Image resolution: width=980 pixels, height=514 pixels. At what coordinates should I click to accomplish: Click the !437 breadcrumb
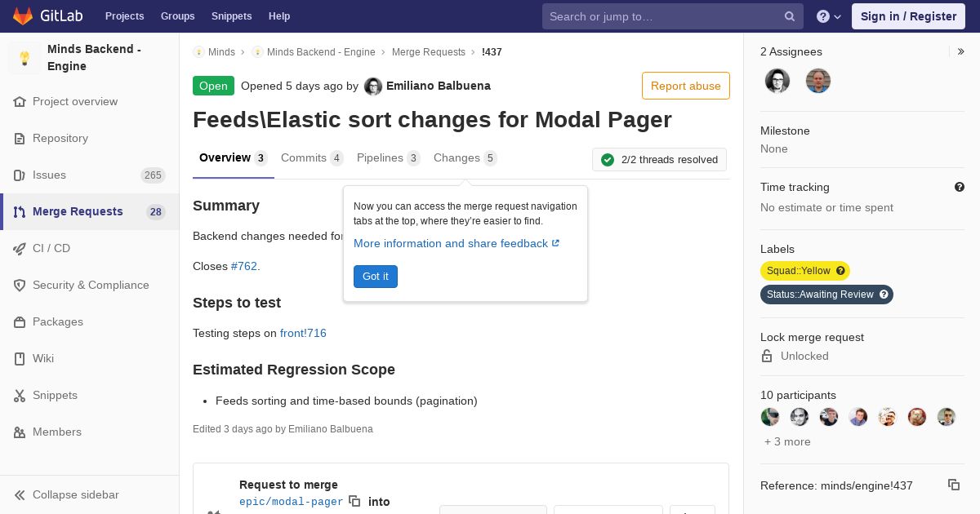(492, 51)
